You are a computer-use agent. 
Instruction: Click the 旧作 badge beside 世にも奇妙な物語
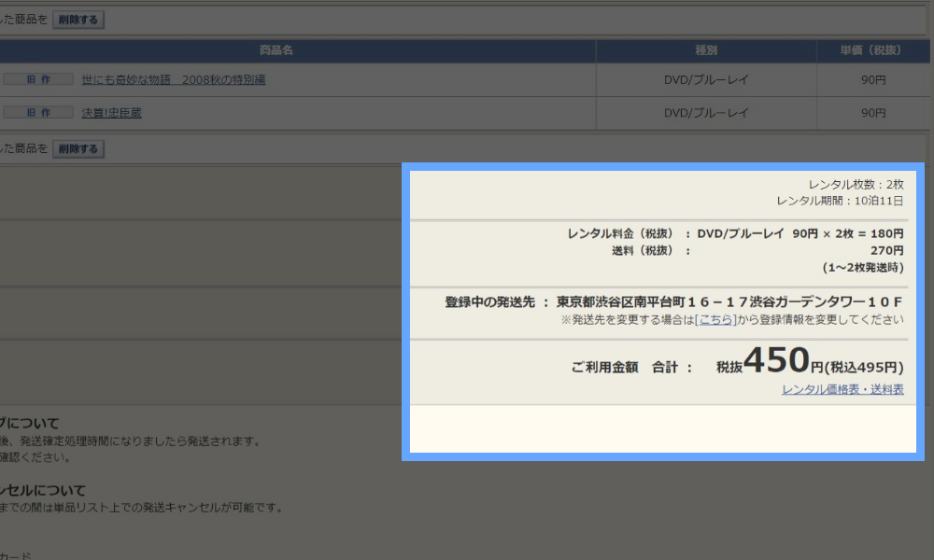tap(38, 80)
